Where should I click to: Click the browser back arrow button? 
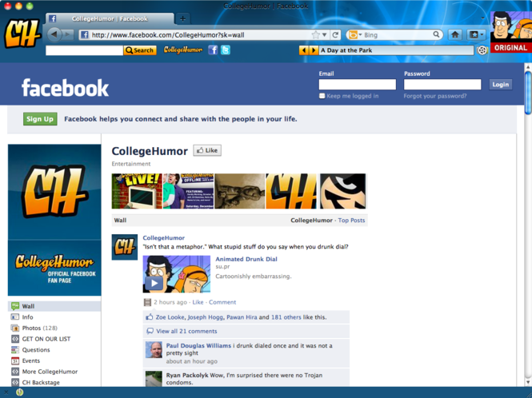tap(54, 34)
